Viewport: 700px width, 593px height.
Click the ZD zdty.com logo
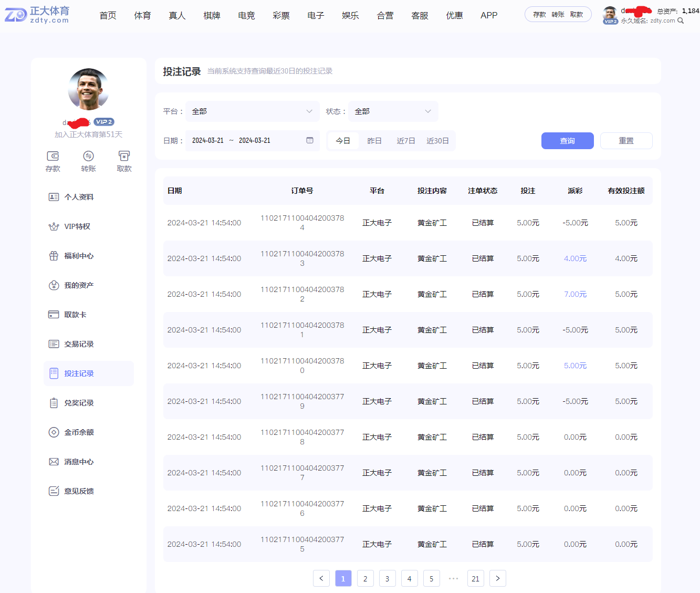[37, 15]
